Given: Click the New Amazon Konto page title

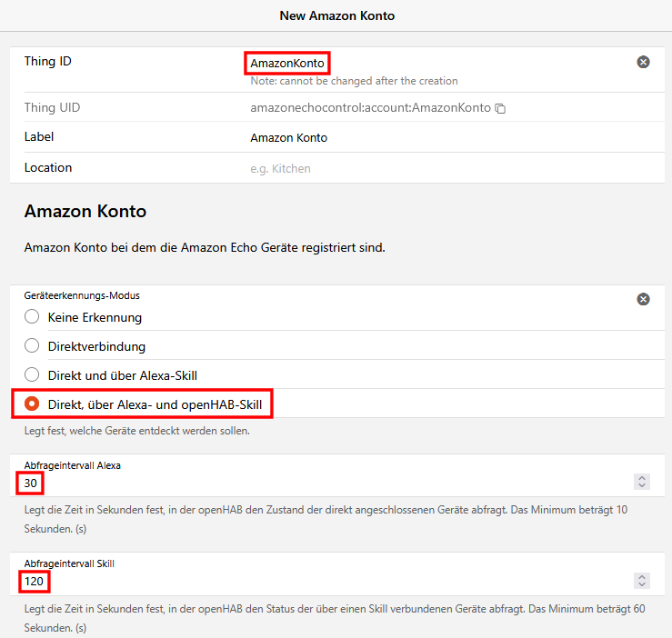Looking at the screenshot, I should point(336,15).
